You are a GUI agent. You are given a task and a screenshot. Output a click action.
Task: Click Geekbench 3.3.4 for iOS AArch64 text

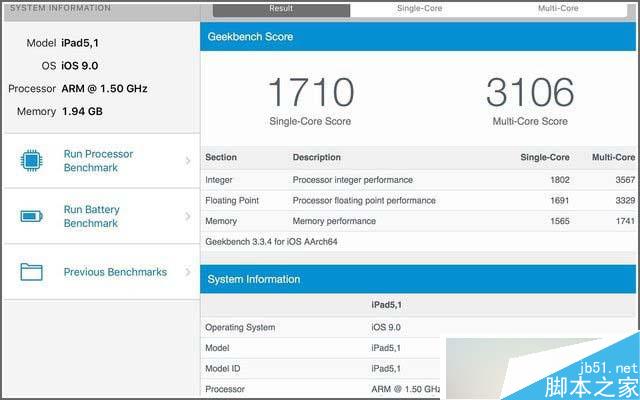coord(271,242)
